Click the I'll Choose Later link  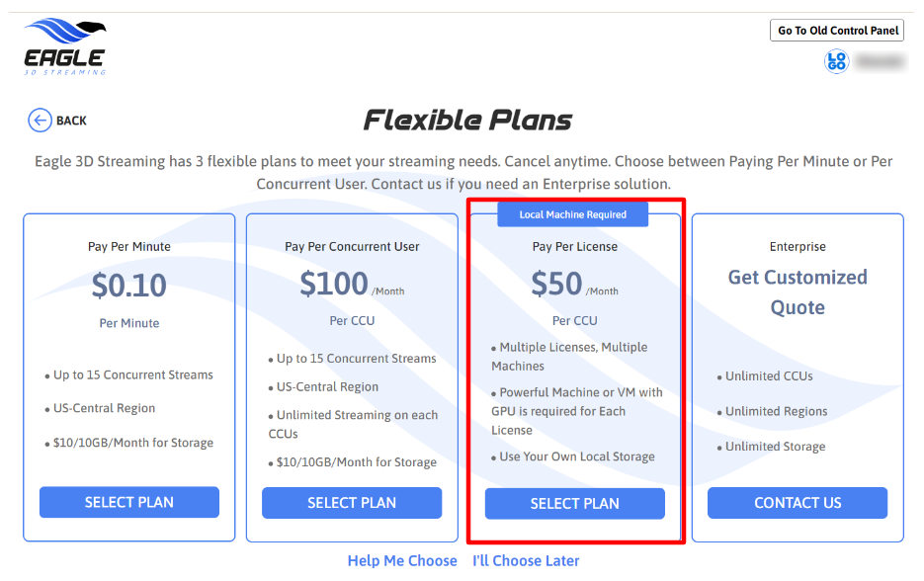(526, 560)
